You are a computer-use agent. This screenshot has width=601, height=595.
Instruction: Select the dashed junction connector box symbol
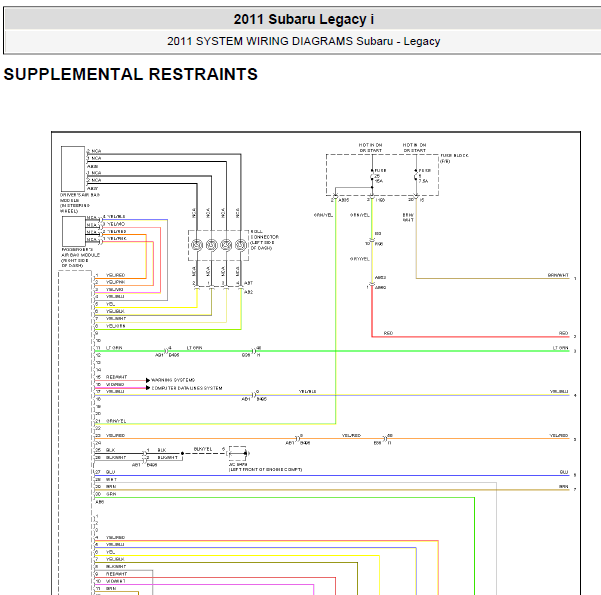tap(238, 453)
